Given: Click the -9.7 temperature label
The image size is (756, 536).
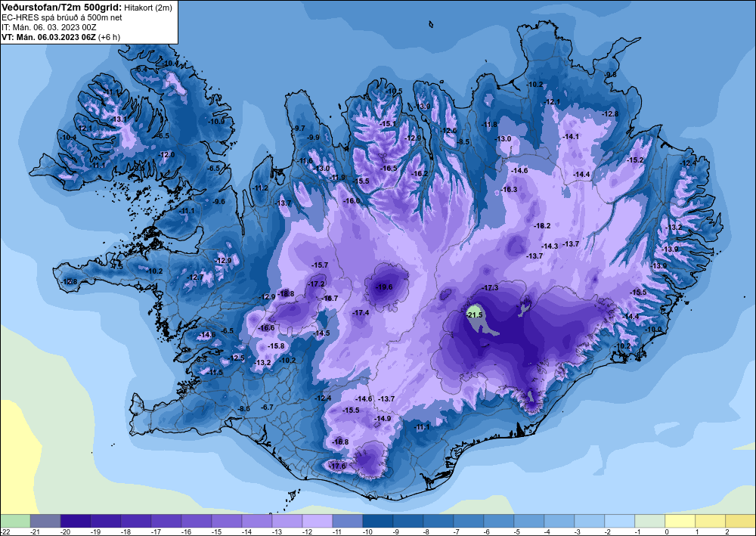Looking at the screenshot, I should tap(299, 129).
